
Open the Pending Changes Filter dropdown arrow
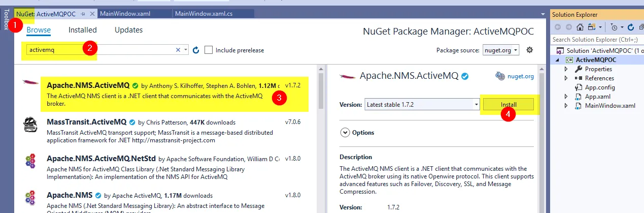(622, 27)
